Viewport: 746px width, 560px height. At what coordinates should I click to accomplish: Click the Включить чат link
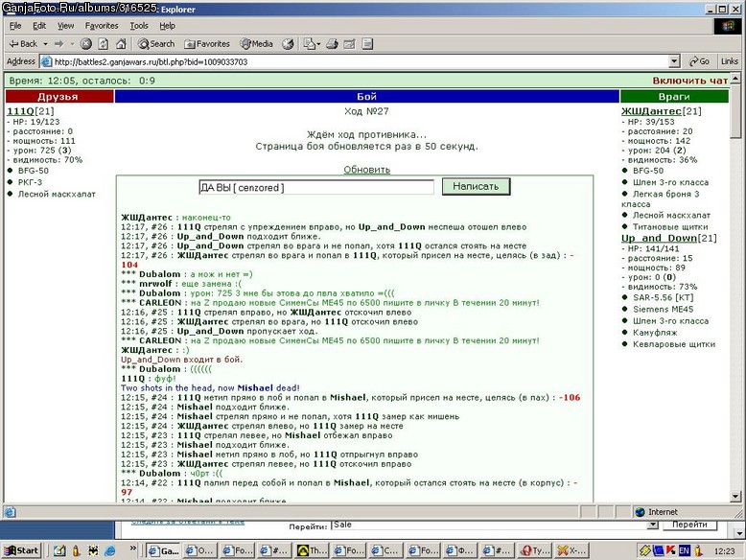[689, 81]
